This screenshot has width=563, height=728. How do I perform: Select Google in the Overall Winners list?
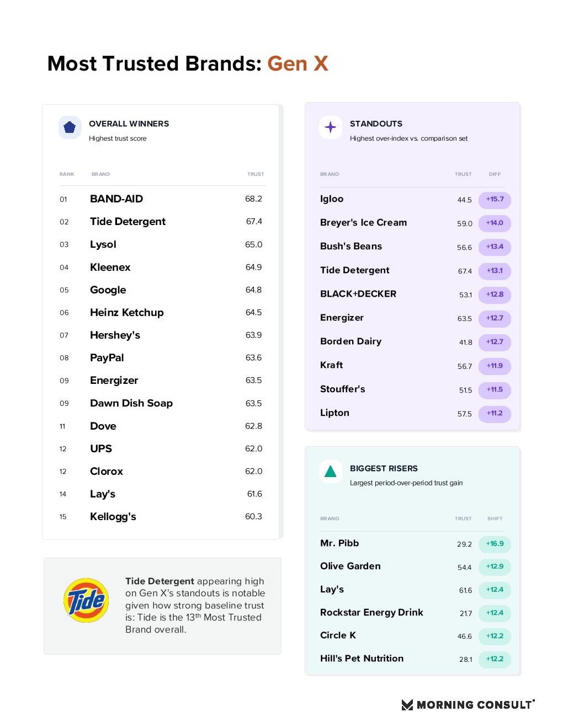pyautogui.click(x=108, y=290)
